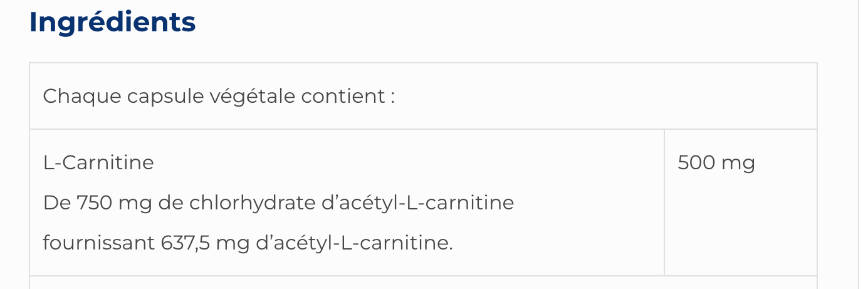
Task: Click blank area right of "L-Carnitine" name
Action: (407, 163)
